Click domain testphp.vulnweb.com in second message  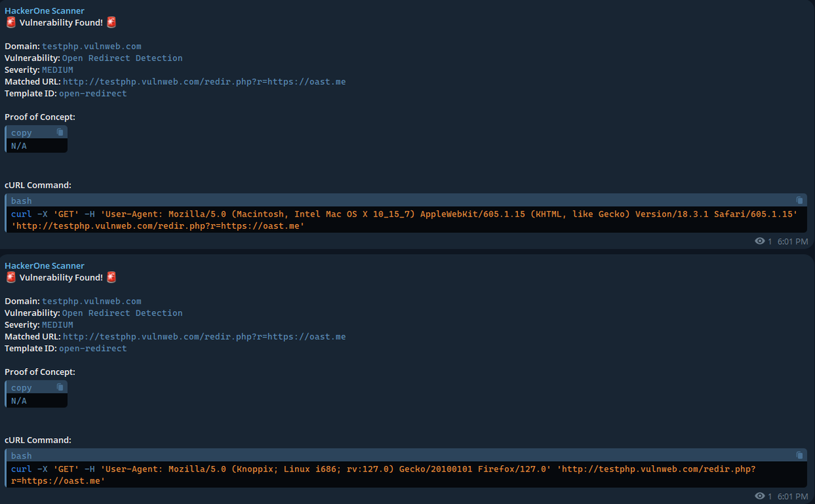tap(92, 302)
